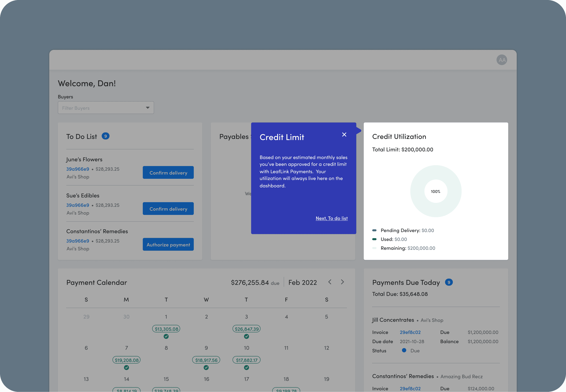Select the $13,305.08 payment on the calendar
The image size is (566, 392).
(166, 329)
